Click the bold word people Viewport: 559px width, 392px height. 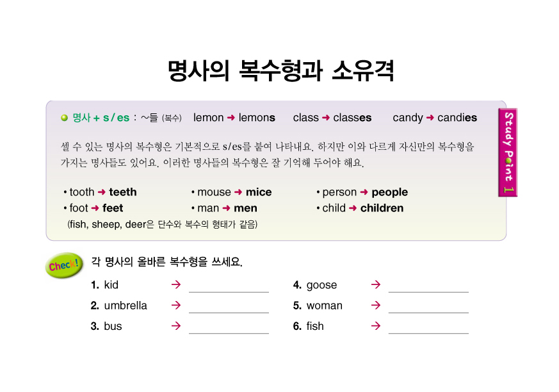[x=389, y=192]
